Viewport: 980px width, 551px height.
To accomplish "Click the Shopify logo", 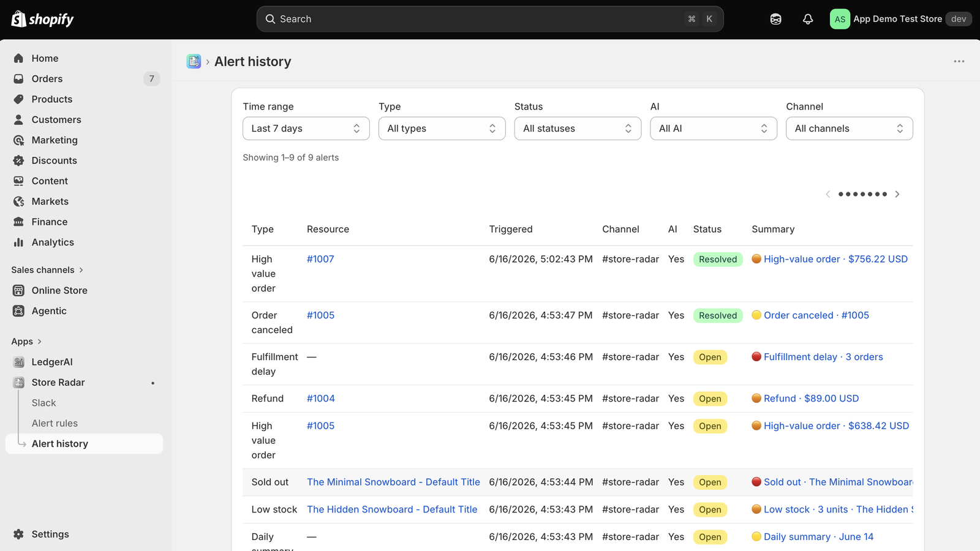I will tap(42, 19).
